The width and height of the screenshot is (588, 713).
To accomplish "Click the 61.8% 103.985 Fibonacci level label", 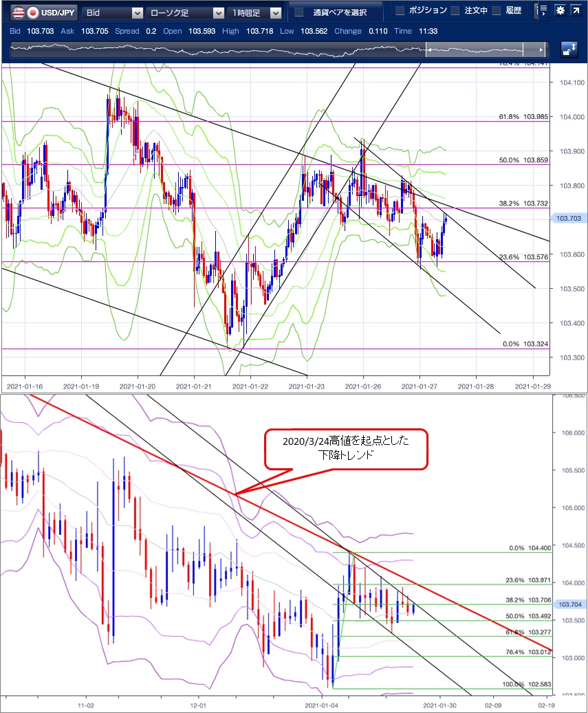I will [523, 117].
